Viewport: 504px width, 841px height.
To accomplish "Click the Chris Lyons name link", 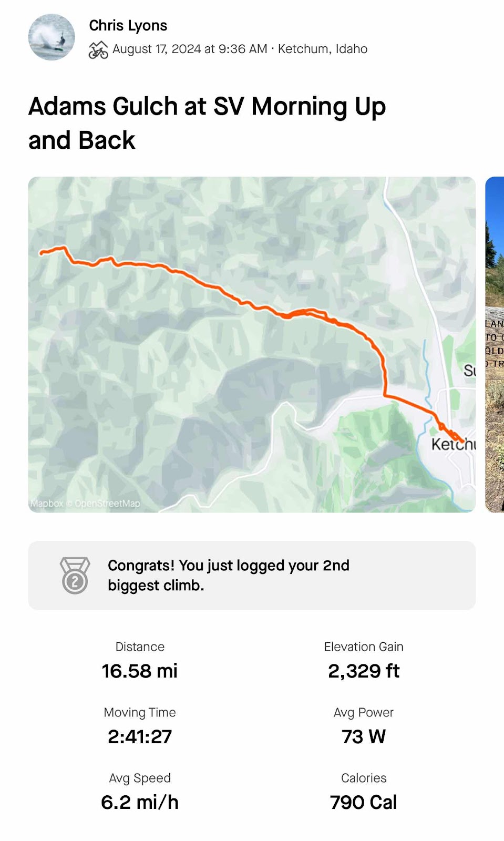I will pos(128,25).
